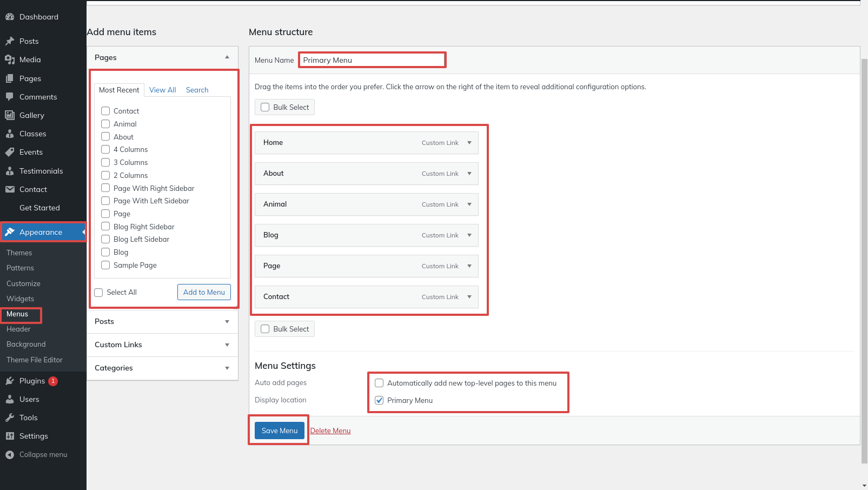The image size is (868, 490).
Task: Click the Comments bubble icon
Action: tap(10, 97)
